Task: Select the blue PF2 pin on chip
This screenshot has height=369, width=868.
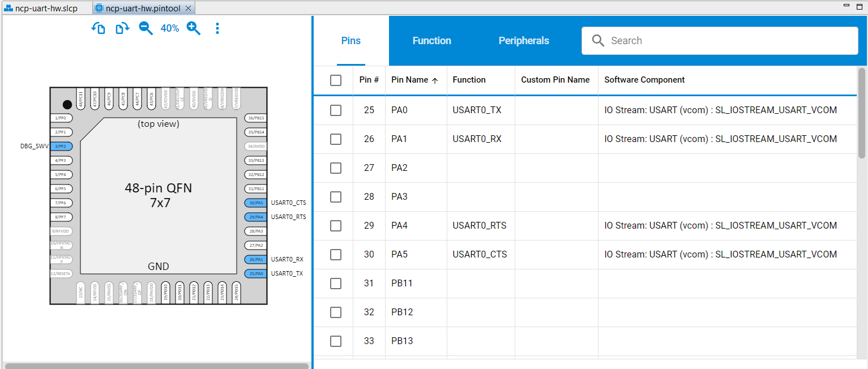Action: 61,146
